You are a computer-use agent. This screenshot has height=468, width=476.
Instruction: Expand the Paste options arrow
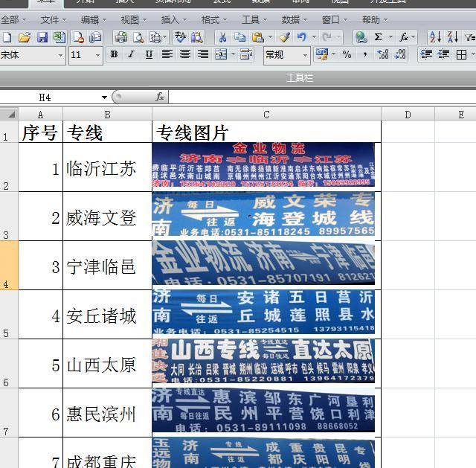(270, 37)
